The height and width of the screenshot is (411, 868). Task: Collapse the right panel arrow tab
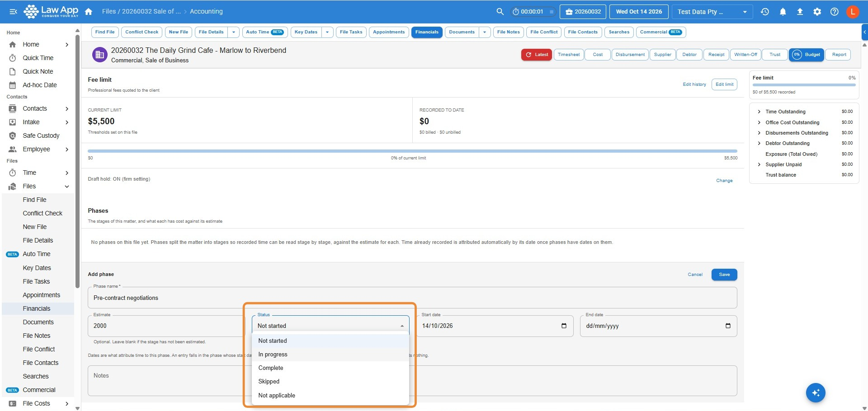pyautogui.click(x=864, y=32)
